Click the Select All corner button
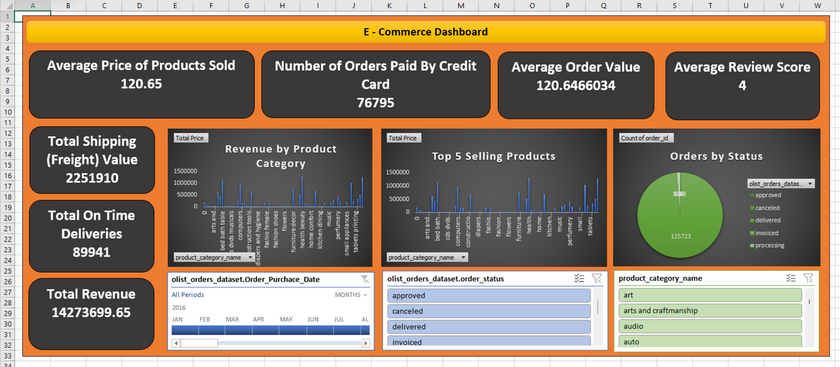This screenshot has width=840, height=367. (x=8, y=5)
